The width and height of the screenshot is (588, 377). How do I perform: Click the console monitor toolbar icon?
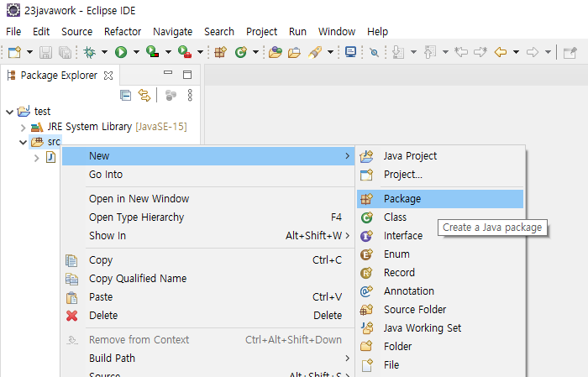coord(350,52)
